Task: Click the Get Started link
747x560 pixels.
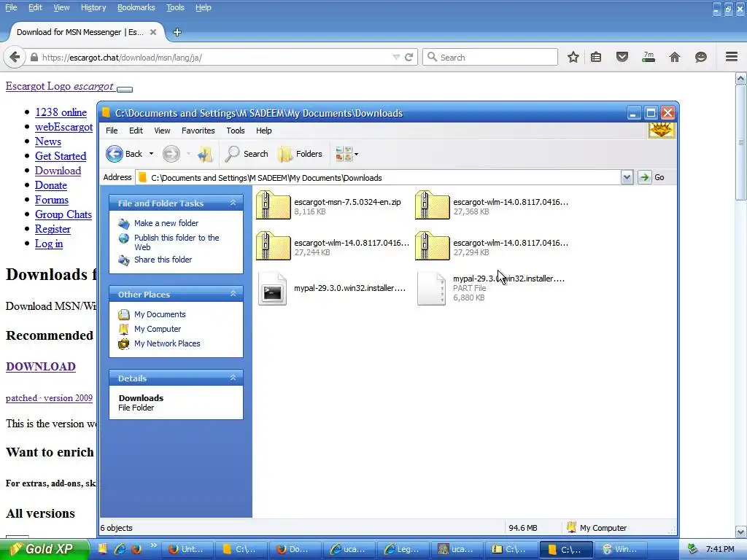Action: click(61, 156)
